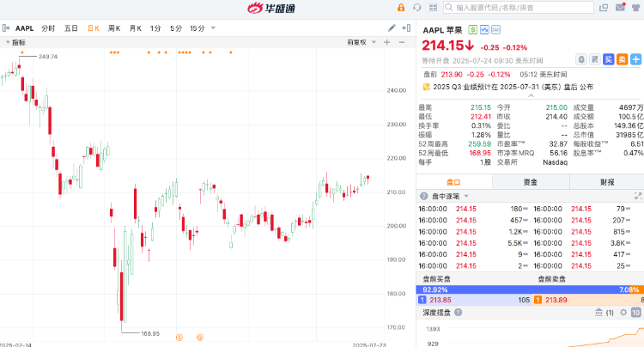Switch chart to 分时 view
644x347 pixels.
click(x=48, y=28)
